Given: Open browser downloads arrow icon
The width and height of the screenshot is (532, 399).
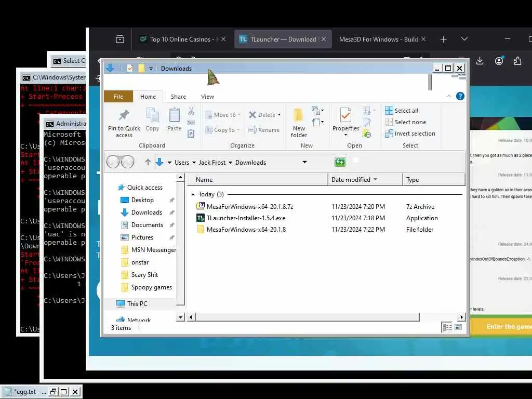Looking at the screenshot, I should (480, 61).
